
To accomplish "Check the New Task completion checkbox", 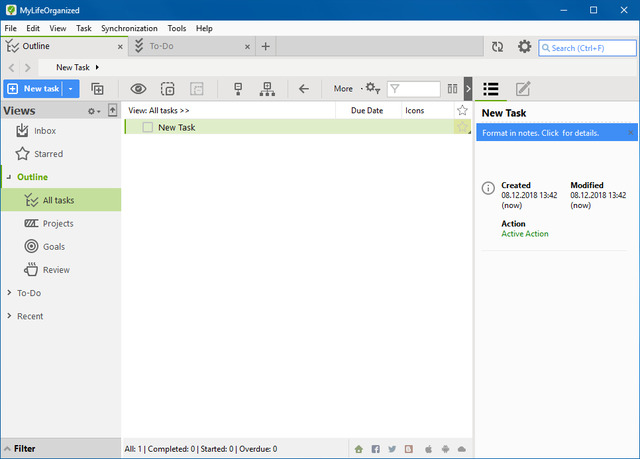I will [148, 127].
